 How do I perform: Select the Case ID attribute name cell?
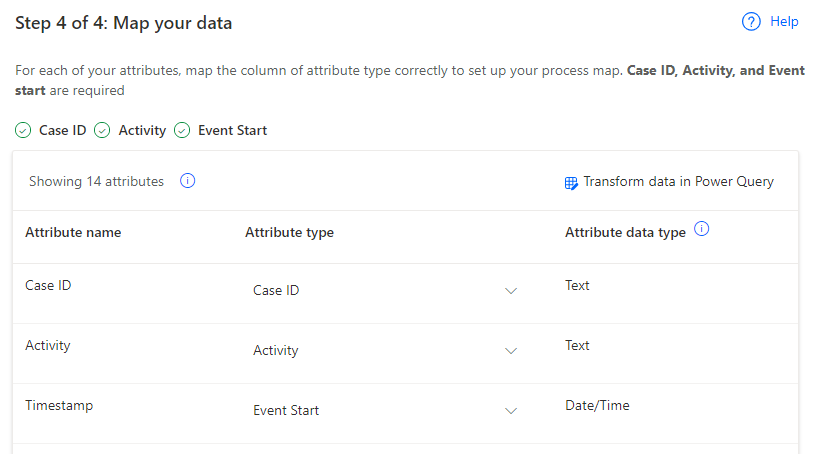48,286
